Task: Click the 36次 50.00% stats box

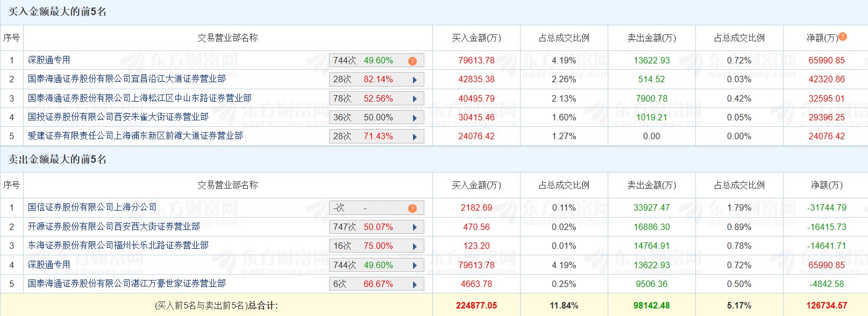Action: 376,118
